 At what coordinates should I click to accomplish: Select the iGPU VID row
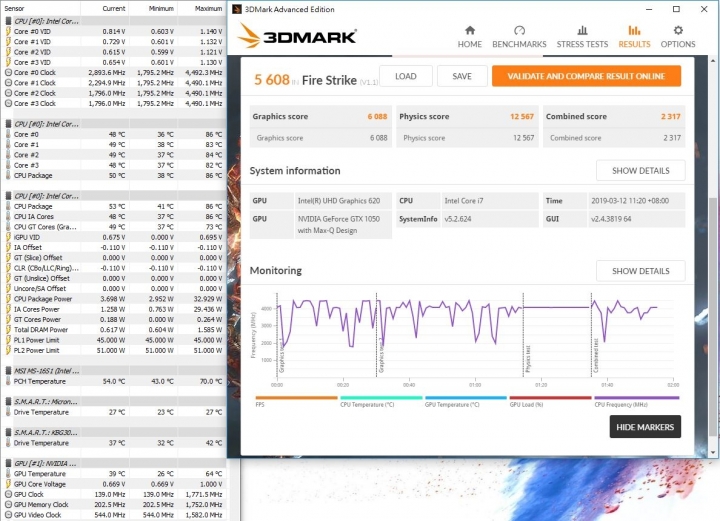tap(113, 237)
